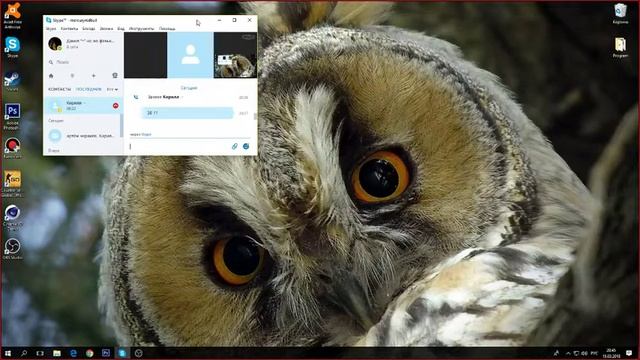Screen dimensions: 640x360
Task: Open the Беседа menu
Action: (x=89, y=29)
